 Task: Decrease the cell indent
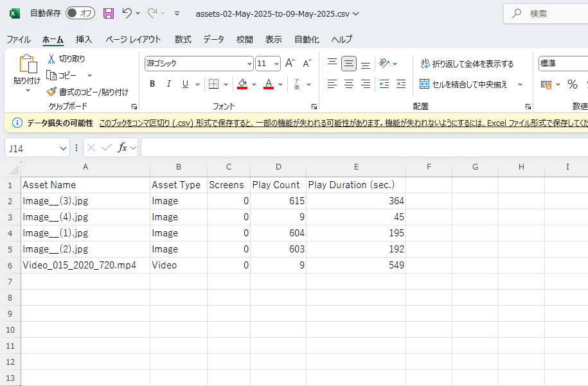(384, 84)
